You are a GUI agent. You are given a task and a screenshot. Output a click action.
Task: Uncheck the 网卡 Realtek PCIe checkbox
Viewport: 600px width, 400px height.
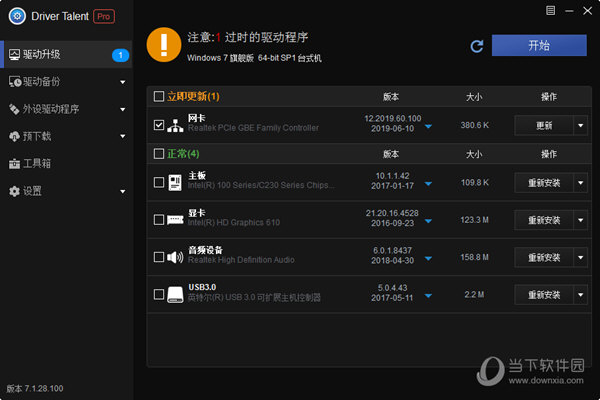pos(159,125)
